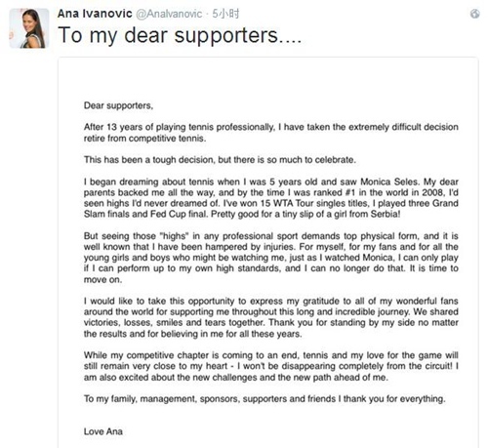Click the @AnaIvanovic handle
This screenshot has width=488, height=448.
(169, 14)
